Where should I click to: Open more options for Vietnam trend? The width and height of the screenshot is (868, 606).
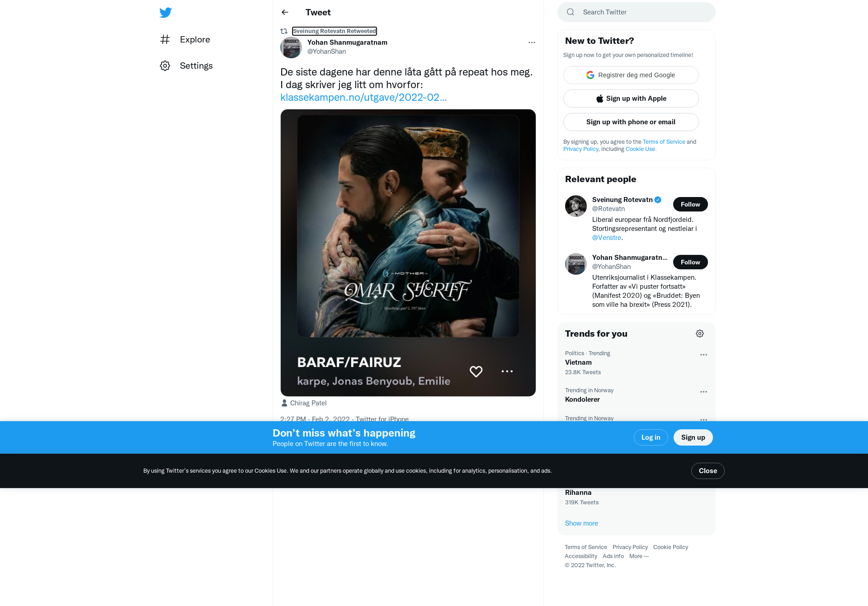(703, 355)
